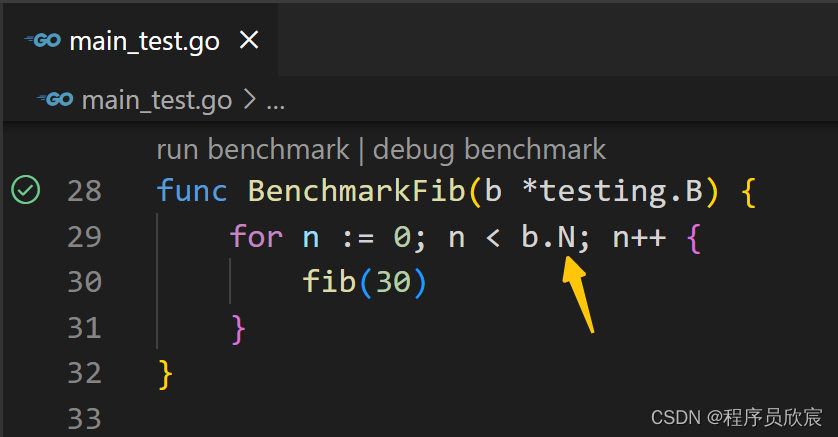
Task: Select the main_test.go tab
Action: pos(140,40)
